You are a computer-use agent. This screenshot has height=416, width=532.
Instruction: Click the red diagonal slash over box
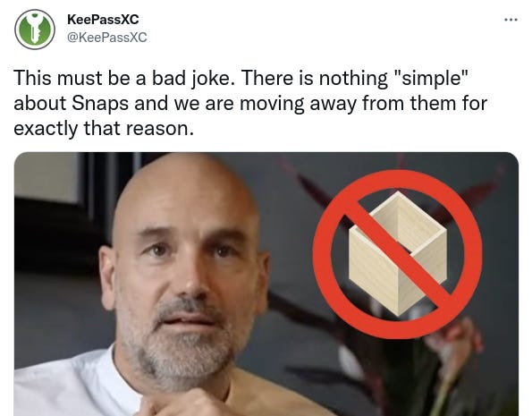click(x=397, y=254)
